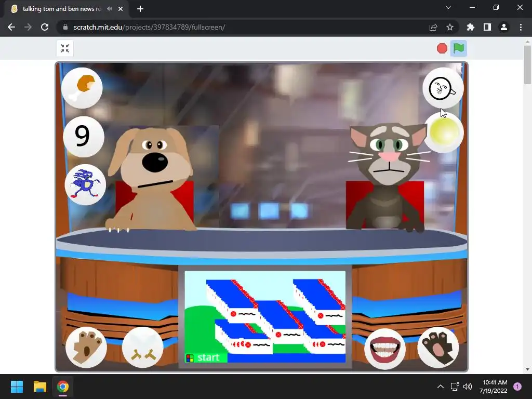
Task: Open the clock showing 10:41 AM
Action: (x=494, y=387)
